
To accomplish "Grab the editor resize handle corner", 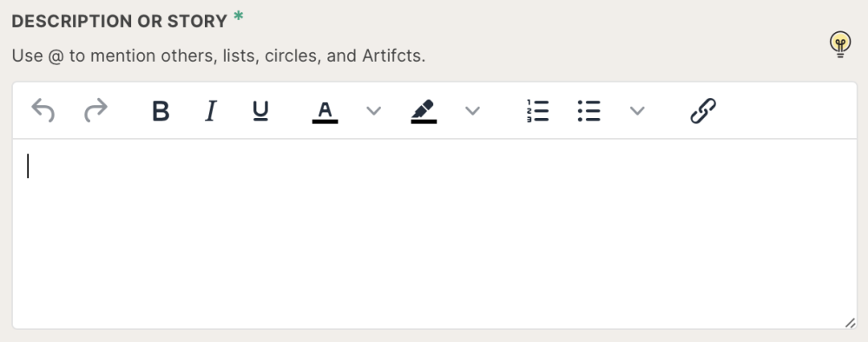I will (x=851, y=323).
